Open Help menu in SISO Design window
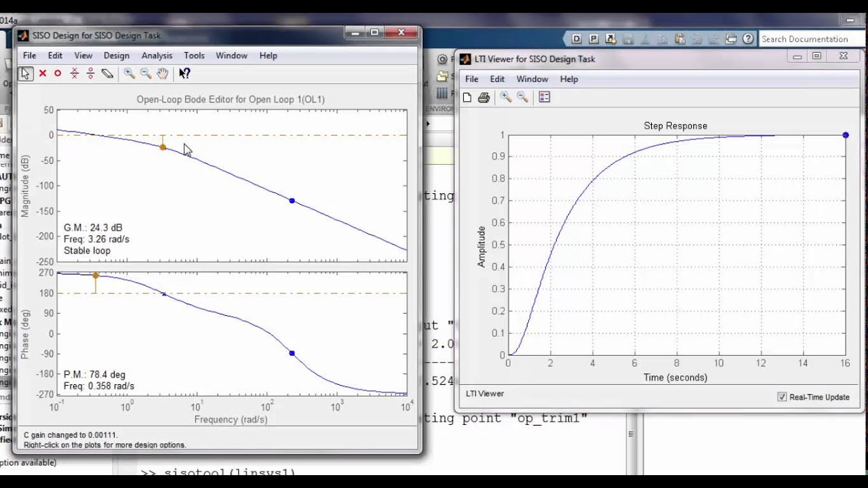Image resolution: width=868 pixels, height=488 pixels. pyautogui.click(x=269, y=56)
